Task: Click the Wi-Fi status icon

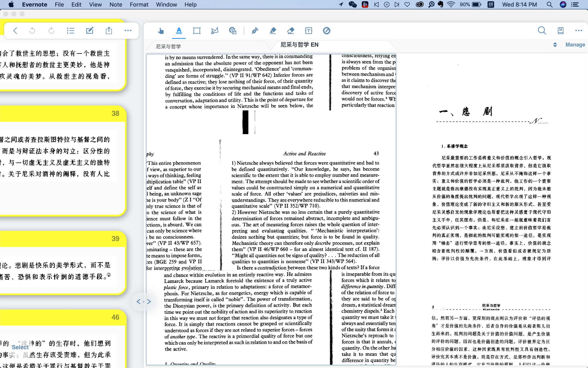Action: (x=451, y=5)
